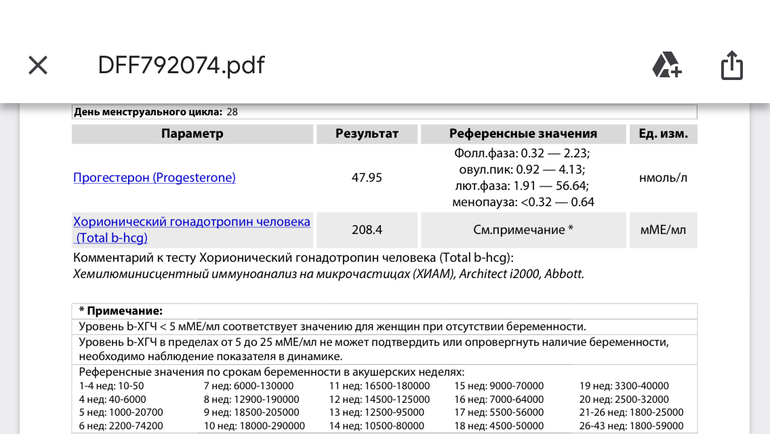Click the Параметр column header
Screen dimensions: 770x434
tap(192, 133)
